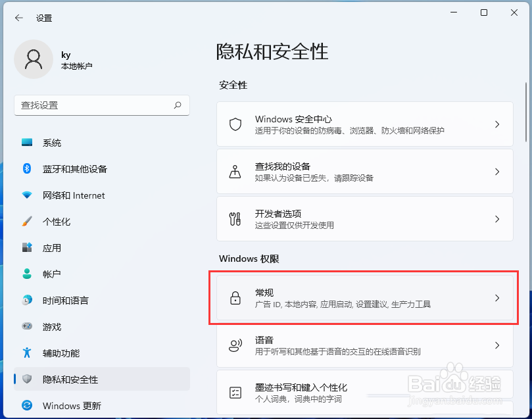Screen dimensions: 532x419
Task: Click the speech icon in 语音 card
Action: point(235,345)
